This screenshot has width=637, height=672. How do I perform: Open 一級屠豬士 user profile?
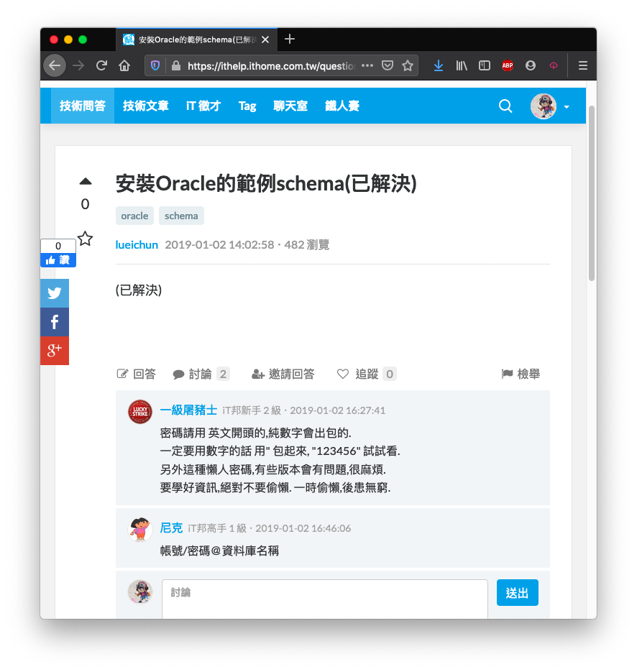click(188, 410)
